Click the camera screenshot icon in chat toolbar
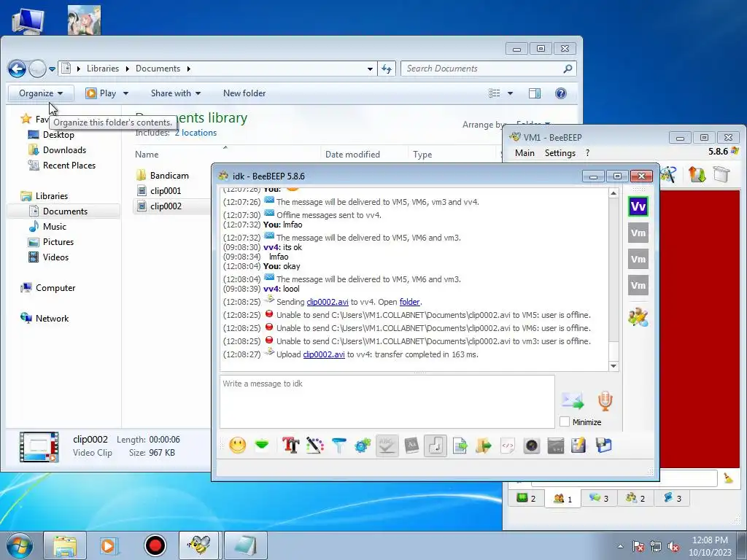This screenshot has height=560, width=747. coord(531,446)
